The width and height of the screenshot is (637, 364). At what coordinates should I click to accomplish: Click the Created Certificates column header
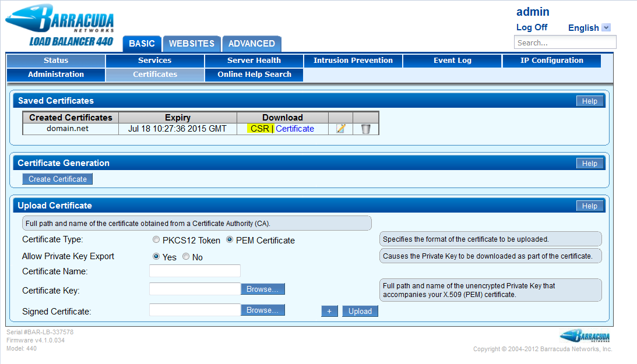point(71,118)
